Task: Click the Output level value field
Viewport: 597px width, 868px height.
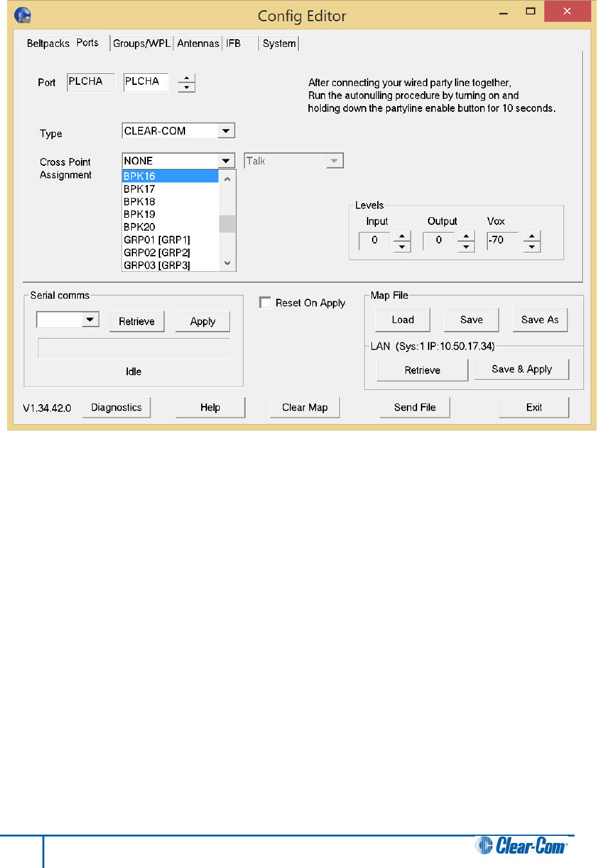Action: coord(439,240)
